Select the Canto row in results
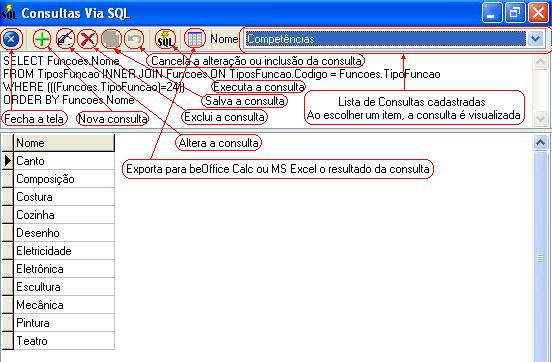The height and width of the screenshot is (362, 552). pos(64,161)
